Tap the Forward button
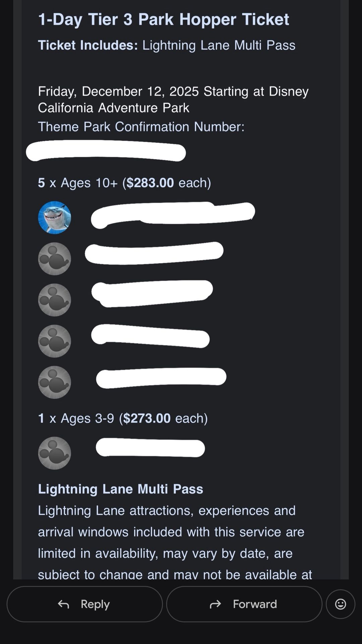Viewport: 362px width, 644px height. pyautogui.click(x=244, y=604)
